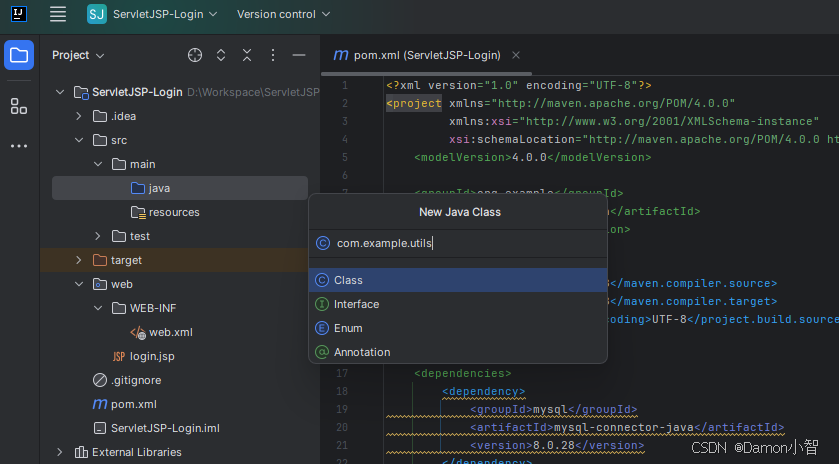Expand the test folder
Viewport: 839px width, 464px height.
(x=98, y=236)
